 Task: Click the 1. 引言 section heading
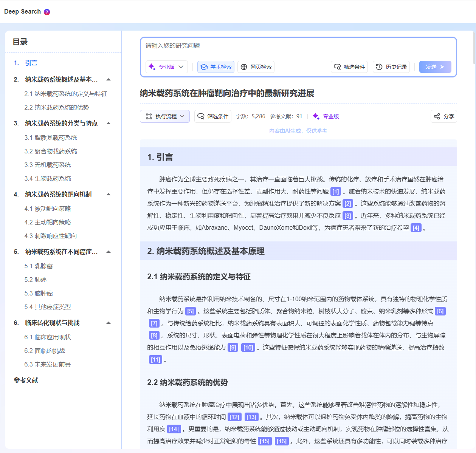click(160, 157)
